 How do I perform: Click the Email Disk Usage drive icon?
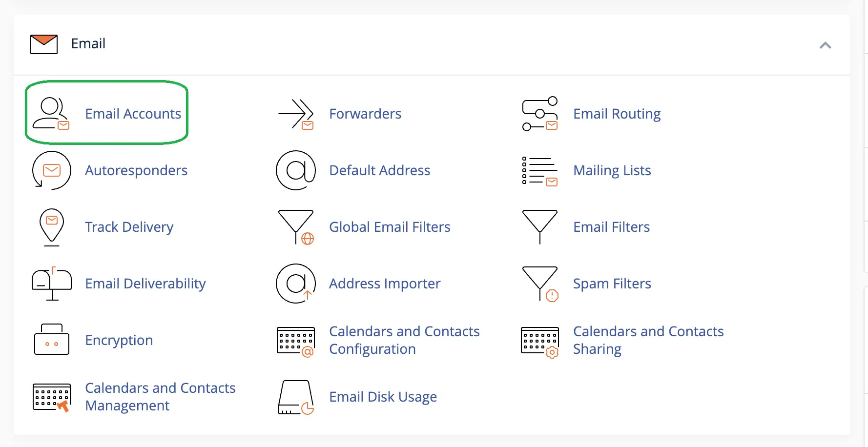pyautogui.click(x=296, y=397)
